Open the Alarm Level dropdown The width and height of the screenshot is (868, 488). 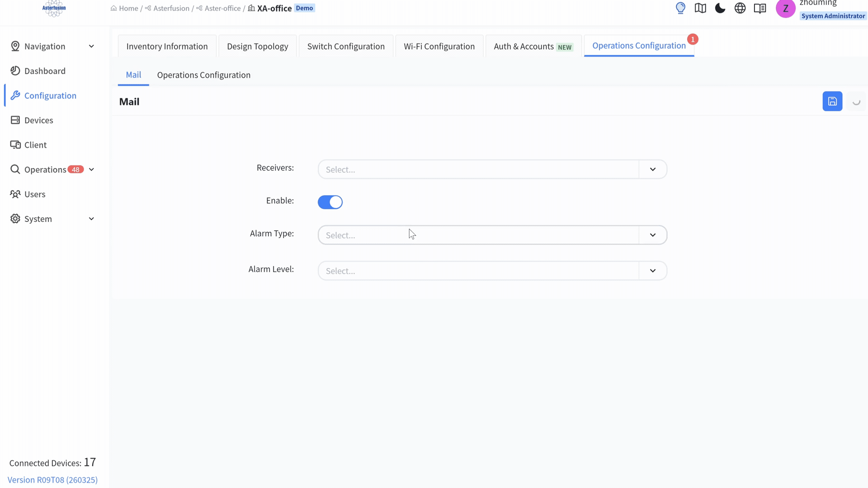pos(492,270)
